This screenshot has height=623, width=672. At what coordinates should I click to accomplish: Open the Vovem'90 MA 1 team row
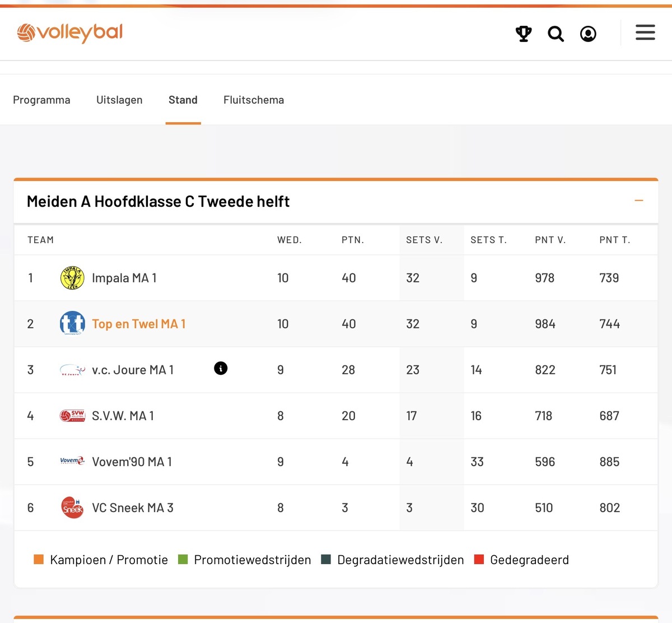pyautogui.click(x=132, y=462)
